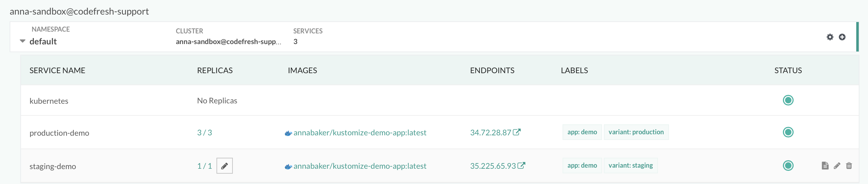Image resolution: width=868 pixels, height=184 pixels.
Task: Open production-demo image annabaker/kustomize-demo-app:latest
Action: (360, 133)
